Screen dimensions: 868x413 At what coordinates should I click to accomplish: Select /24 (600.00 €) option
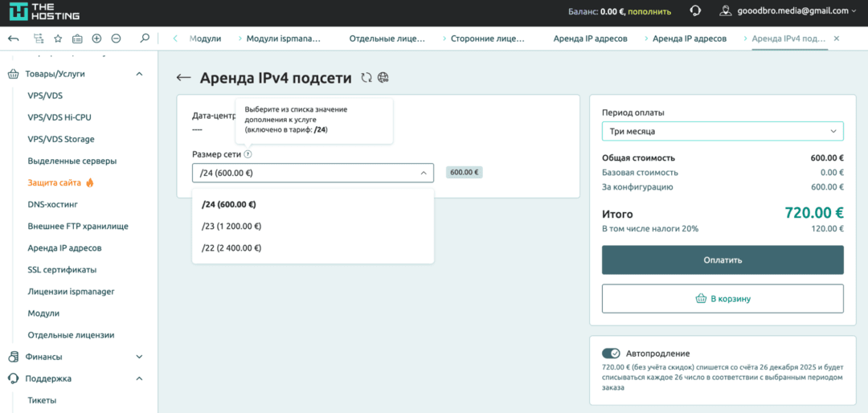pyautogui.click(x=313, y=204)
